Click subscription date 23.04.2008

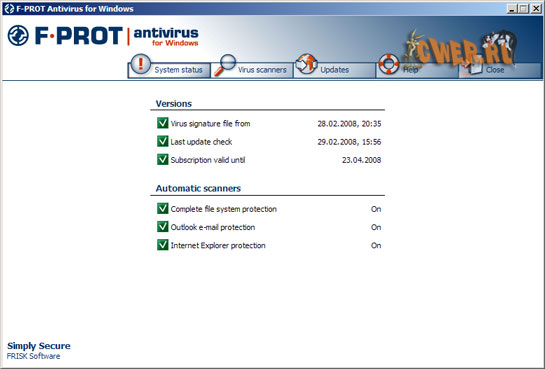pyautogui.click(x=361, y=160)
